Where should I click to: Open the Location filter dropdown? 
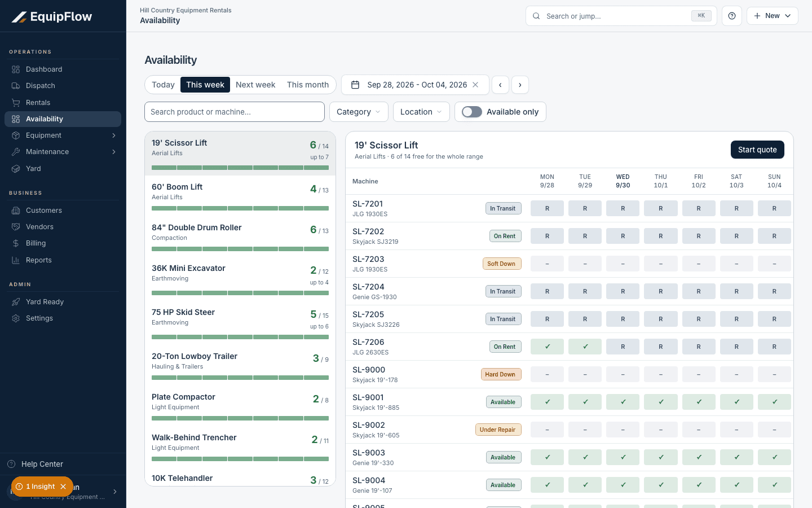point(421,112)
